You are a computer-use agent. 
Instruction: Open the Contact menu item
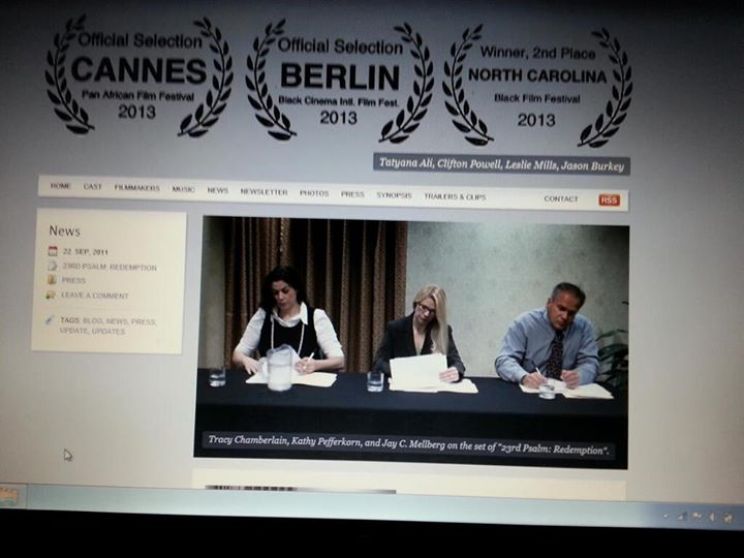pyautogui.click(x=561, y=198)
